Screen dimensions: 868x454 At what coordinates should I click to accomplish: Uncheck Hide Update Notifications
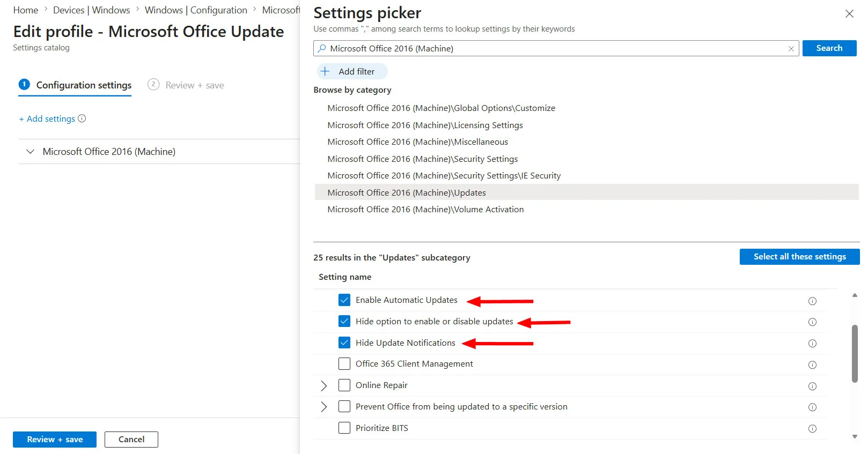[x=344, y=343]
